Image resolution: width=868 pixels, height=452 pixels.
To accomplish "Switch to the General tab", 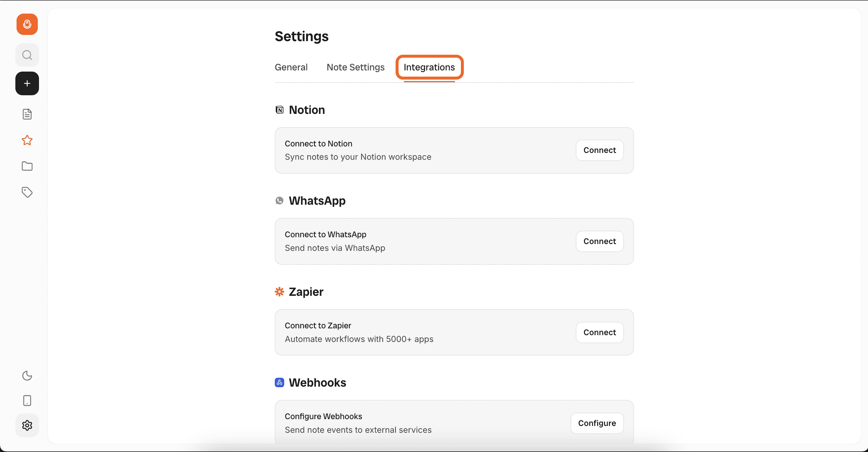I will [291, 67].
